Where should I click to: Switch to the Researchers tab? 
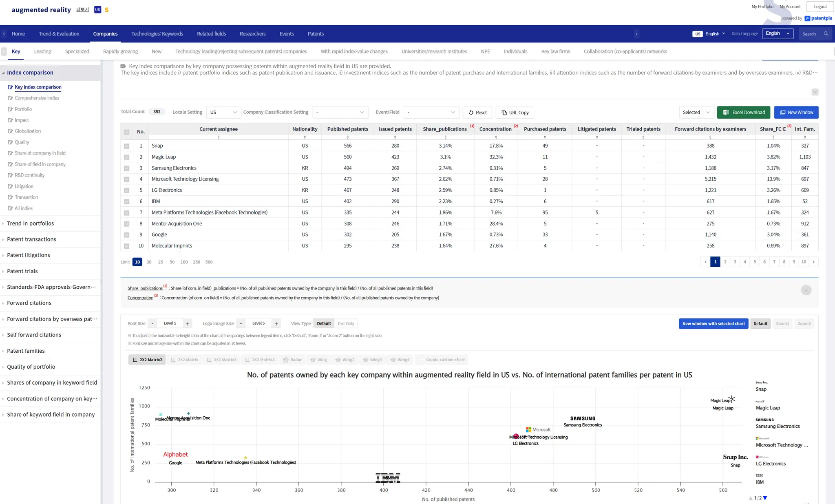point(252,34)
